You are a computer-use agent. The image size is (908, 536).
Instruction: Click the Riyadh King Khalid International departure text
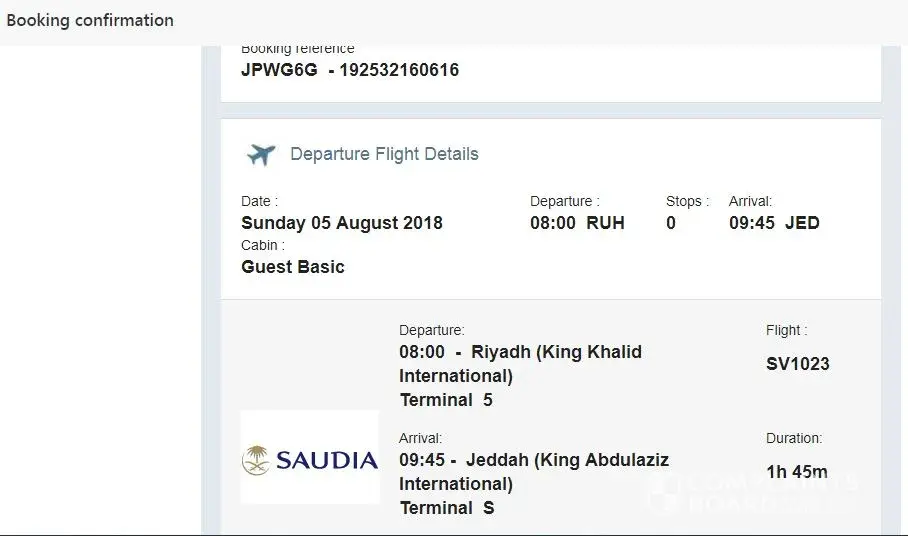520,364
